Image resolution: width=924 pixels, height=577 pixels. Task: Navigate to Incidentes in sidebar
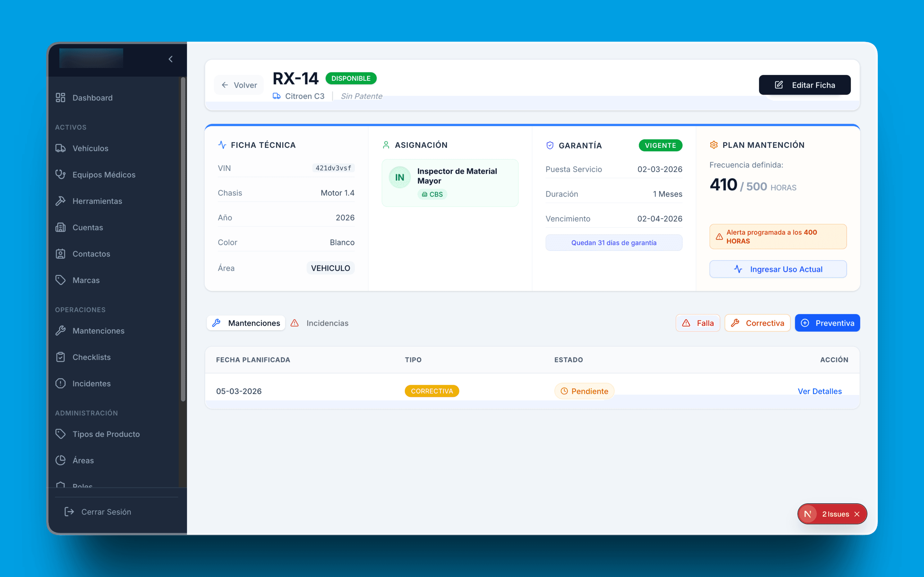tap(91, 383)
